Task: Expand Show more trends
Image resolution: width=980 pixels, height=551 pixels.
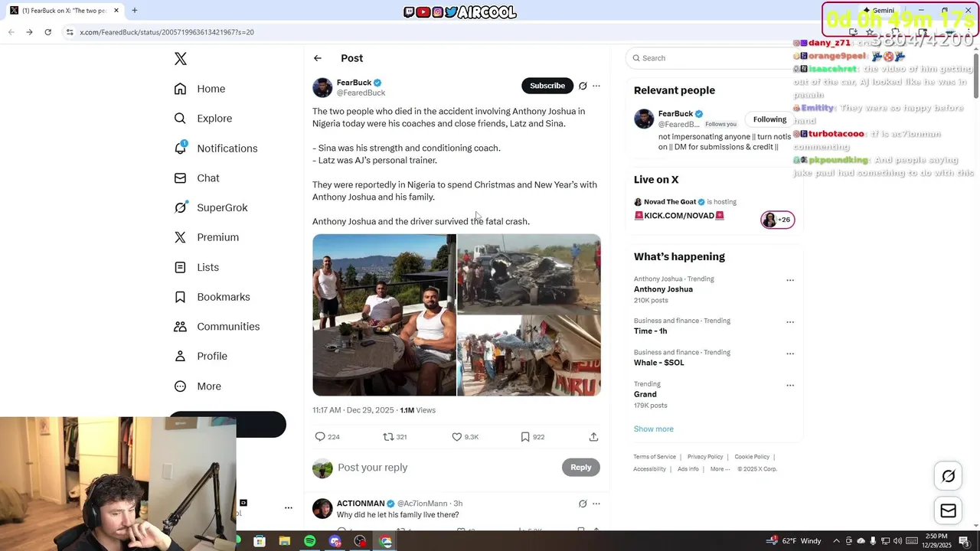Action: point(654,429)
